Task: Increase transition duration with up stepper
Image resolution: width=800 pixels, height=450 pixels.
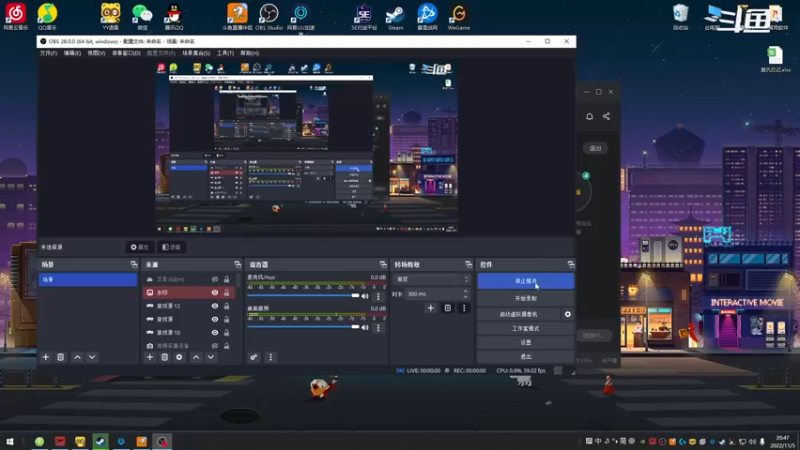Action: [465, 291]
